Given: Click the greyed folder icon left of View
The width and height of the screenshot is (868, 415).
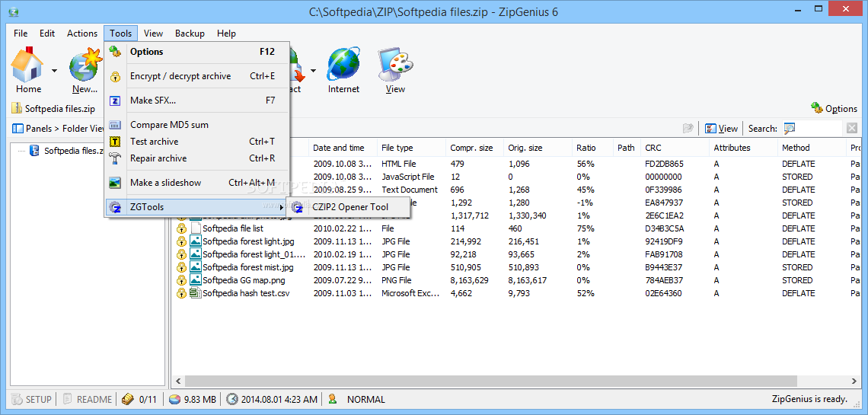Looking at the screenshot, I should click(688, 129).
